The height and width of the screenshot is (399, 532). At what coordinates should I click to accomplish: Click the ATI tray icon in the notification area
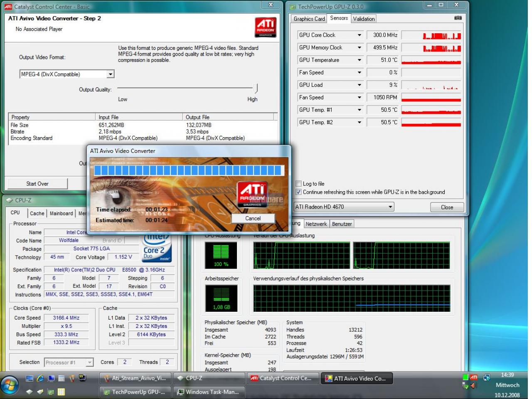click(x=474, y=377)
